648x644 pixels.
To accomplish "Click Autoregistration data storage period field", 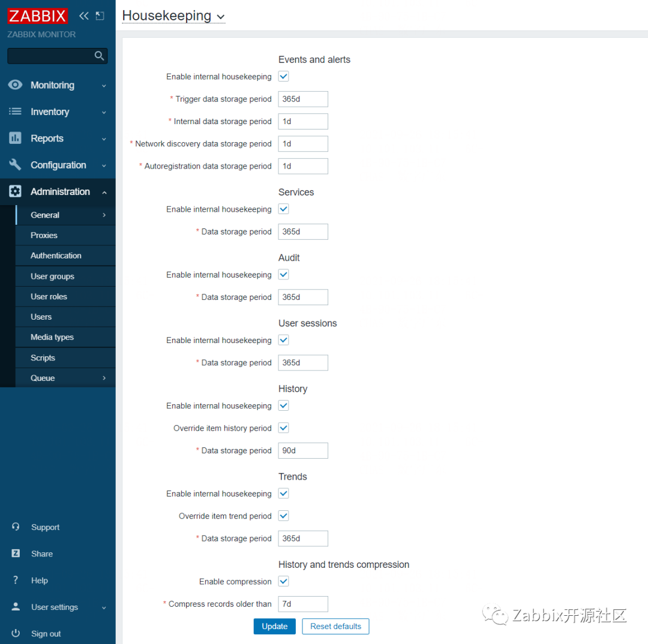I will [x=303, y=166].
